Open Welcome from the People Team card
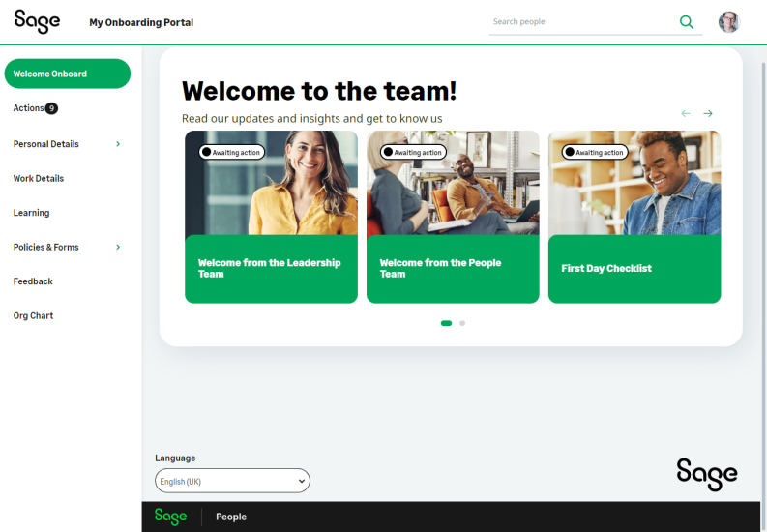The height and width of the screenshot is (532, 767). point(453,268)
